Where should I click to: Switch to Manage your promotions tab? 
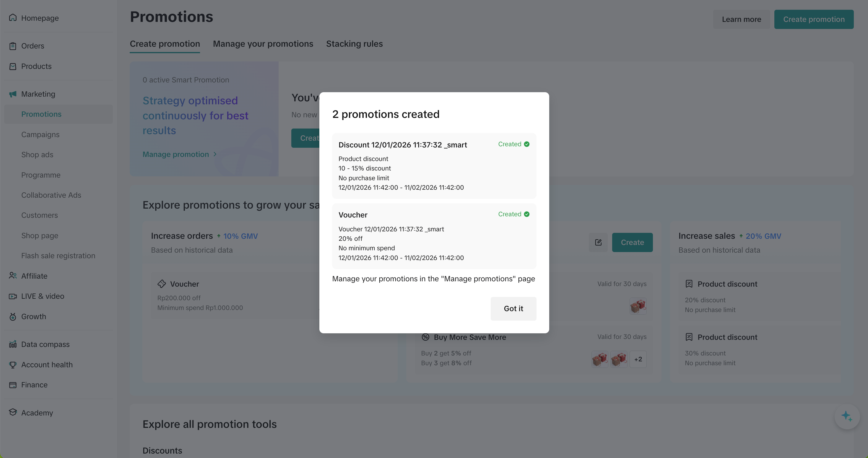(263, 44)
